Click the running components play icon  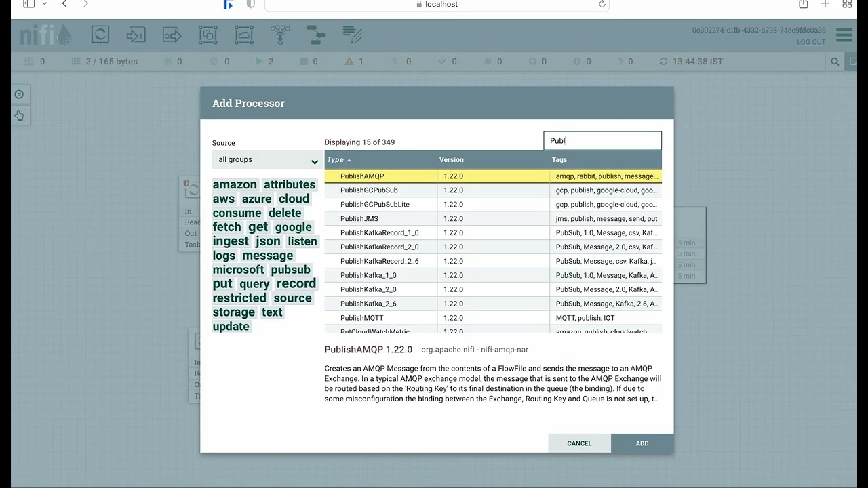pyautogui.click(x=259, y=61)
